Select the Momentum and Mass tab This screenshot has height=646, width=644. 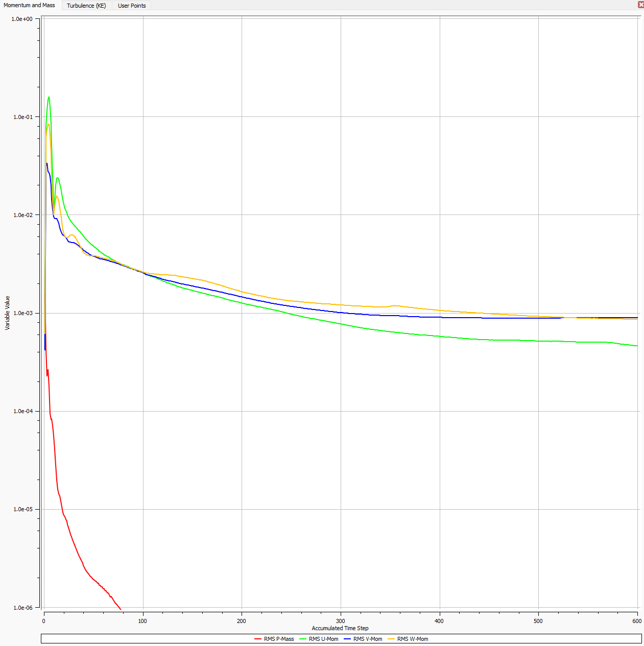coord(30,5)
